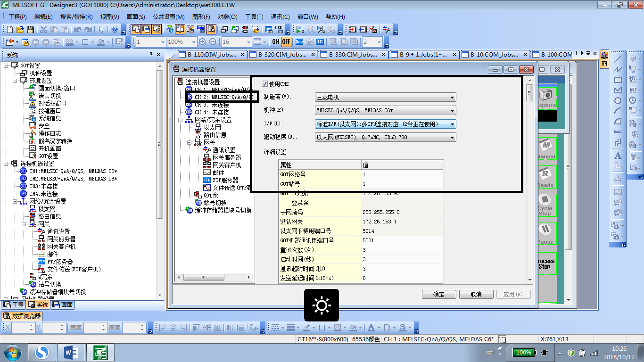Expand the I/F interface combo box
Viewport: 644px width, 362px height.
tap(385, 124)
